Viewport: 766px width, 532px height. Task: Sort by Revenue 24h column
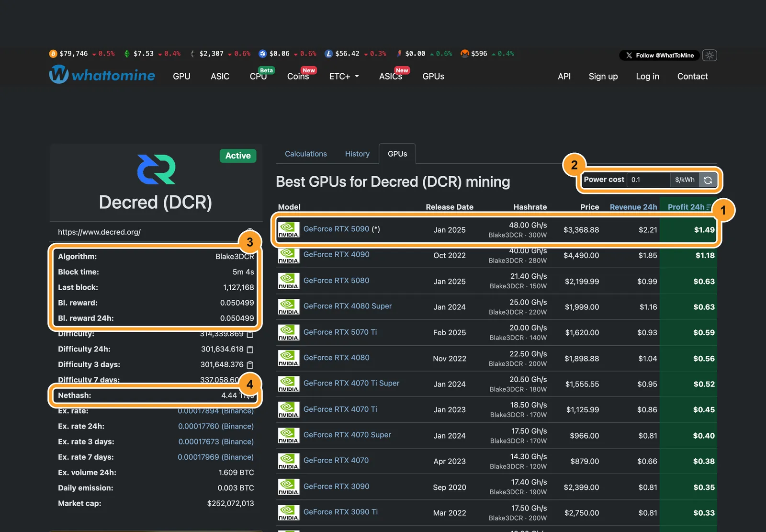[633, 207]
